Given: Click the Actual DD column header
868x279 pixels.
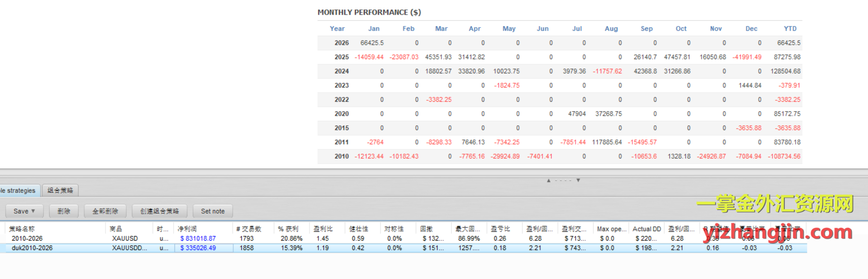Looking at the screenshot, I should pos(647,229).
